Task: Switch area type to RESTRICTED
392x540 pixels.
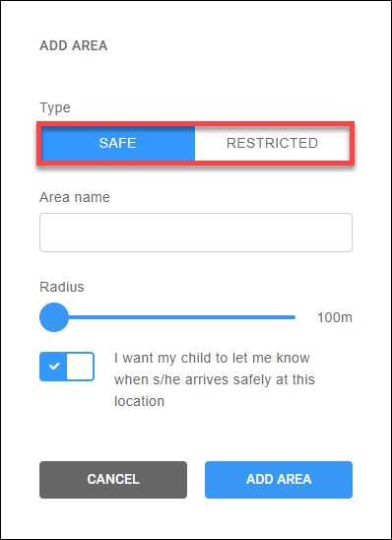Action: [x=272, y=143]
